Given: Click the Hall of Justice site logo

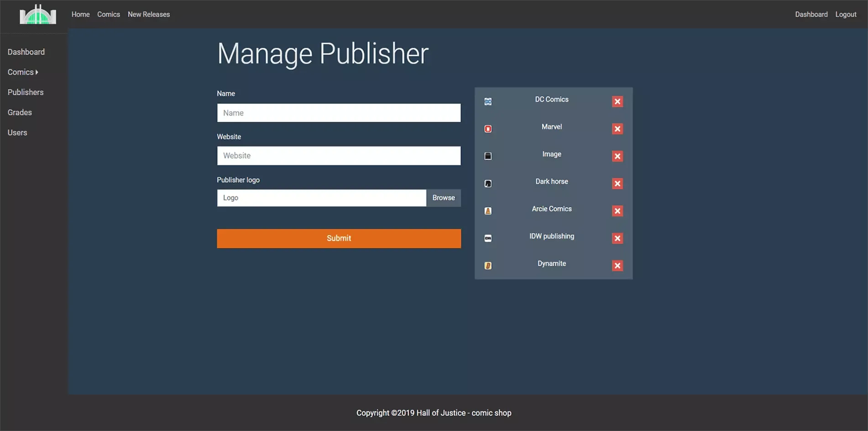Looking at the screenshot, I should 38,14.
